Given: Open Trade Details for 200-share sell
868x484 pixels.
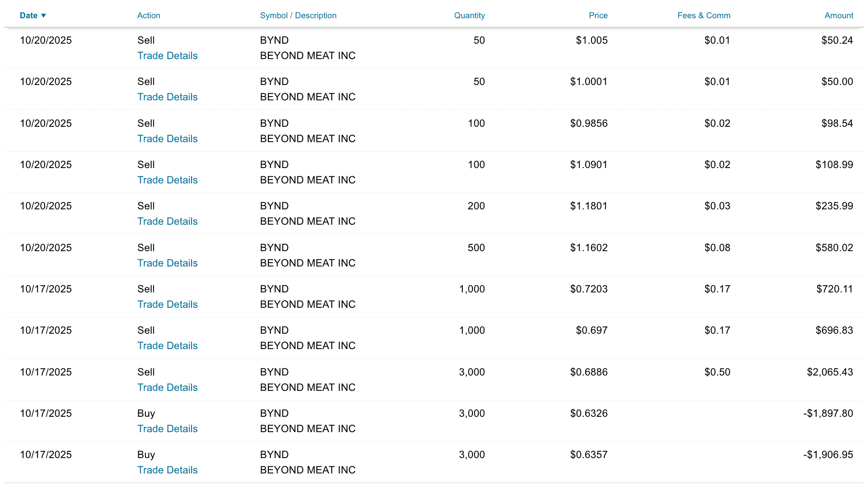Looking at the screenshot, I should 167,221.
